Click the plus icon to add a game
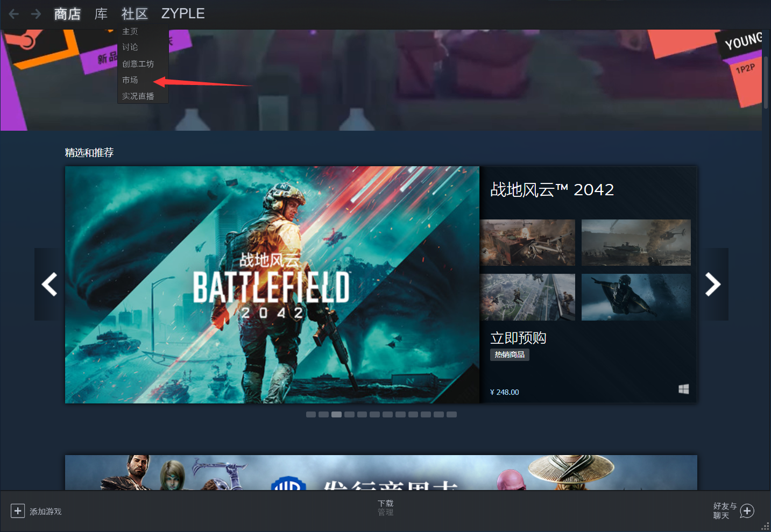Screen dimensions: 771x532 tap(18, 511)
